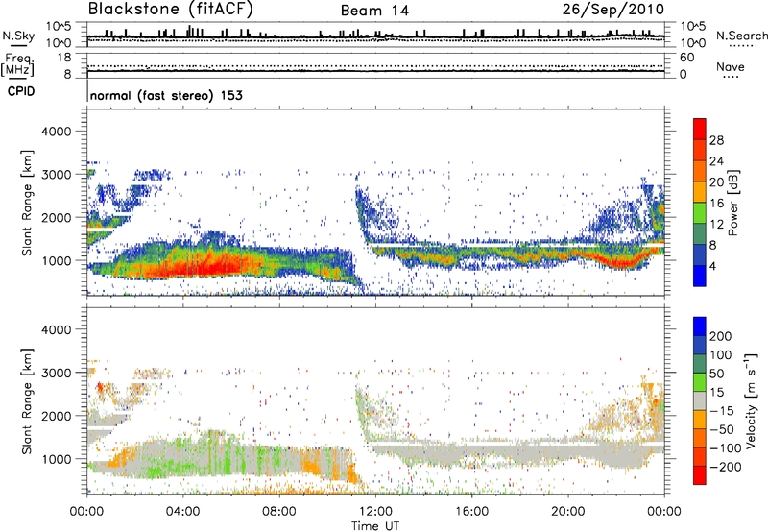Click the blue top segment of Velocity color bar

tap(700, 326)
